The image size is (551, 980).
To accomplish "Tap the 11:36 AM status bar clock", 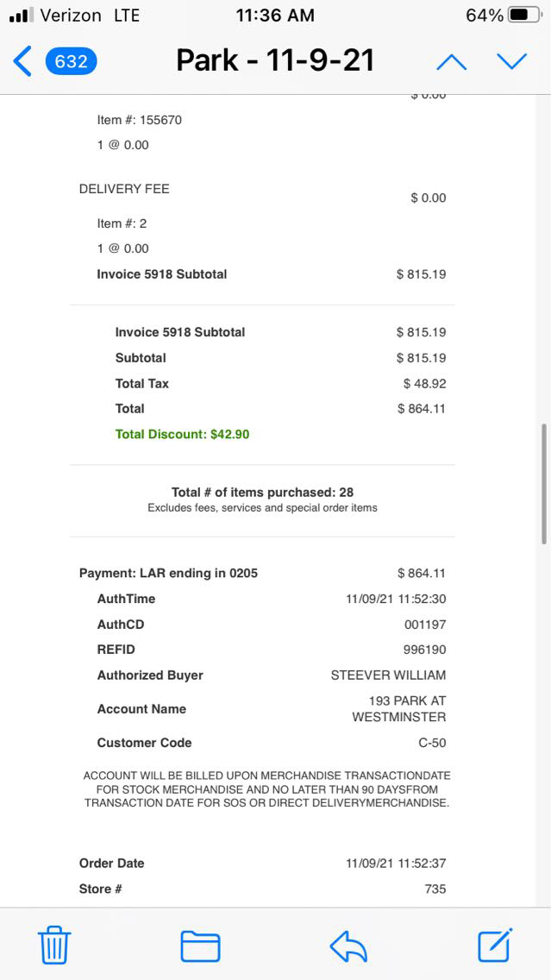I will point(275,16).
